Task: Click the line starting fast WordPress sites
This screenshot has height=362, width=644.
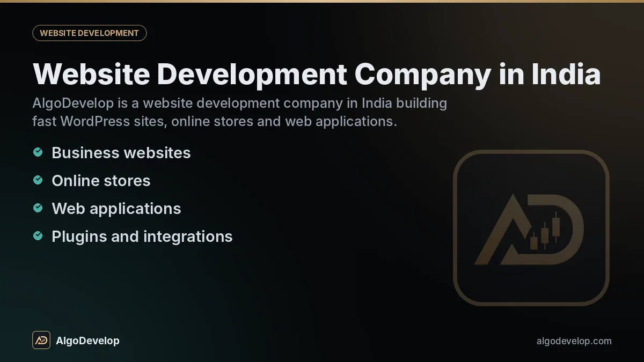Action: tap(215, 121)
